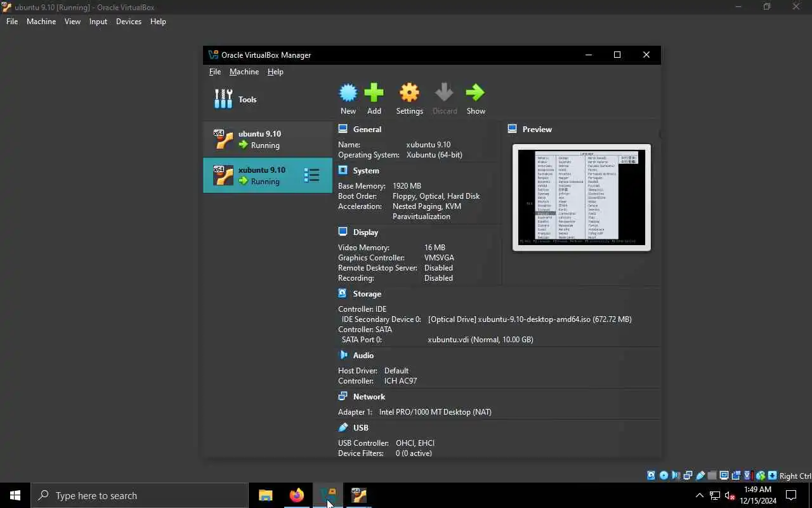This screenshot has width=812, height=508.
Task: Click the Preview section monitor icon
Action: [x=513, y=129]
